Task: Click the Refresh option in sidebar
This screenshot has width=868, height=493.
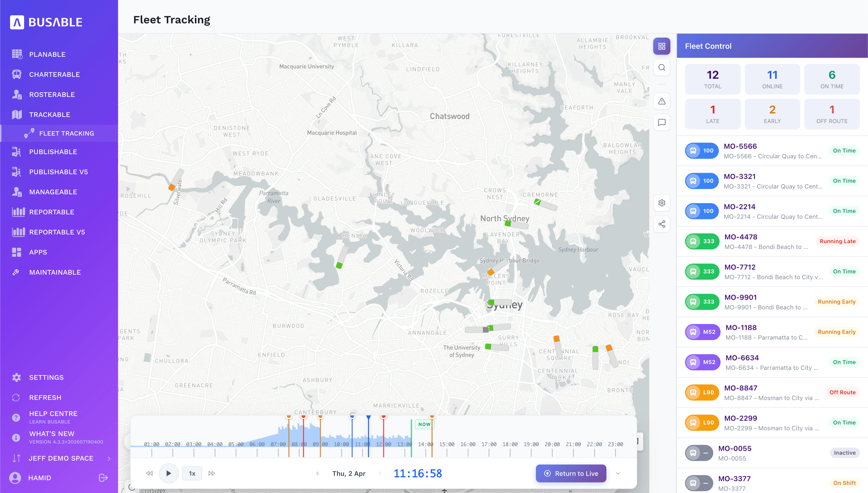Action: 59,398
